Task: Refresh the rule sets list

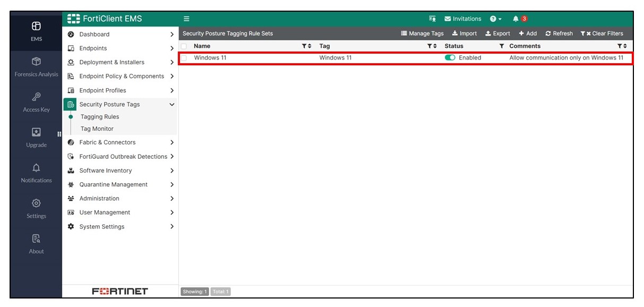Action: pos(559,33)
